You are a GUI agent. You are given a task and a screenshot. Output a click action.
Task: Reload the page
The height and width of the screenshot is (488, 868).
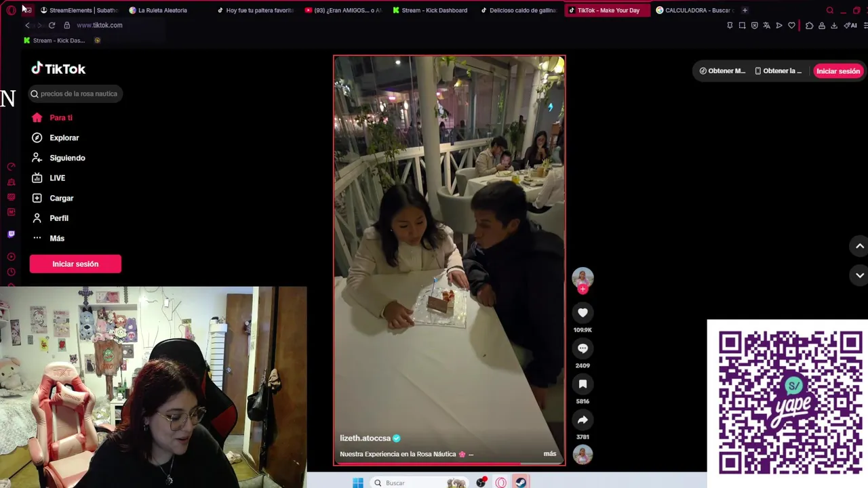52,25
